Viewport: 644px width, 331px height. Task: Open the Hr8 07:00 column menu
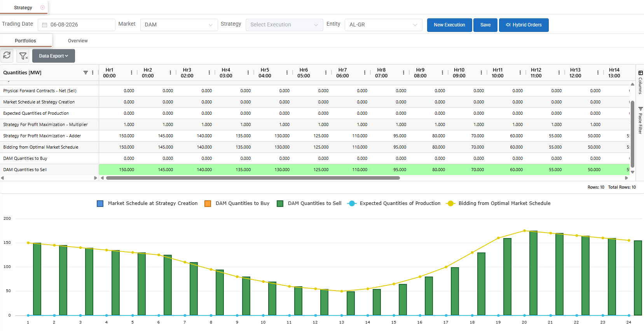(x=403, y=73)
